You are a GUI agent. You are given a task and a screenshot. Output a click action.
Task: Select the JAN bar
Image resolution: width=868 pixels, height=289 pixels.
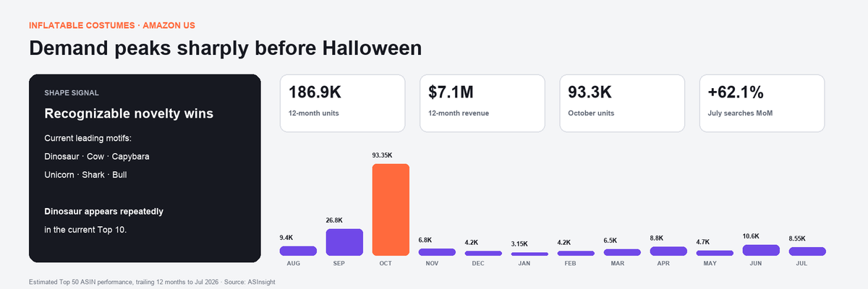[x=529, y=254]
